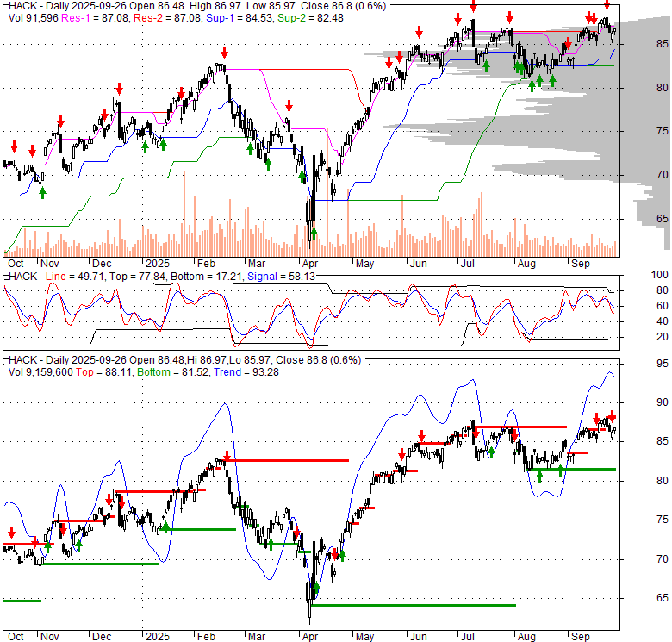Click 'Jul' on the top chart time axis
This screenshot has width=672, height=642.
(x=468, y=264)
